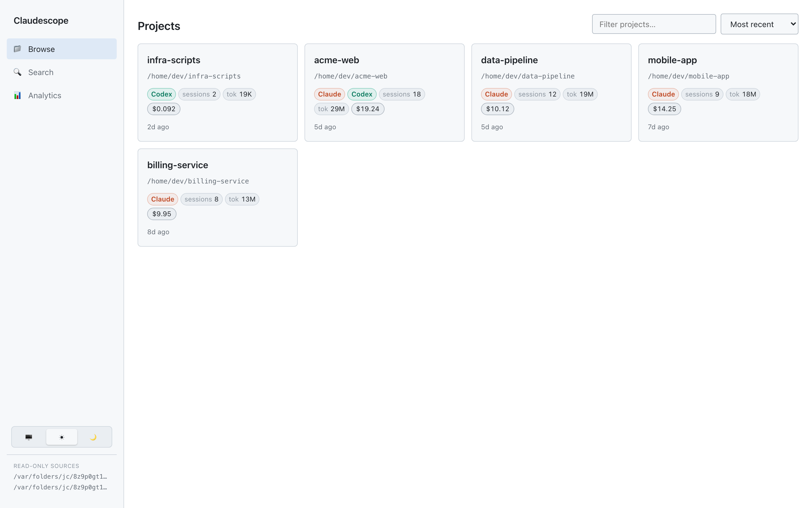
Task: Open the infra-scripts project card
Action: pyautogui.click(x=217, y=92)
